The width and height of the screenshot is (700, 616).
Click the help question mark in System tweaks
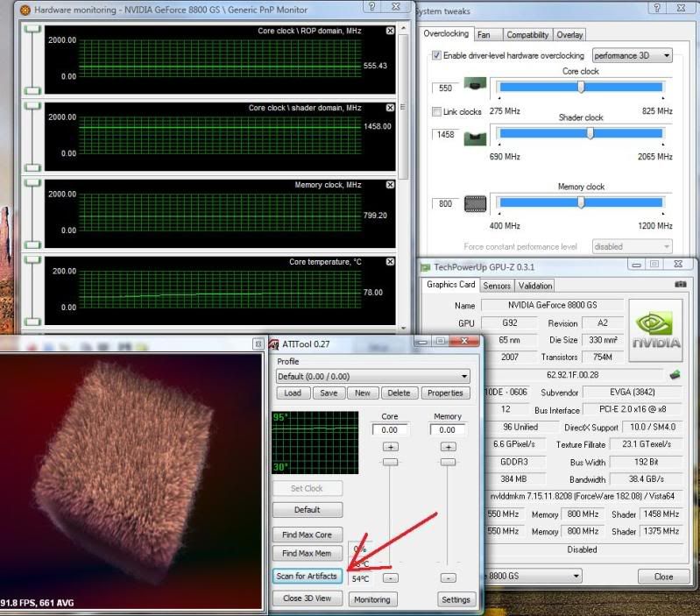(656, 8)
